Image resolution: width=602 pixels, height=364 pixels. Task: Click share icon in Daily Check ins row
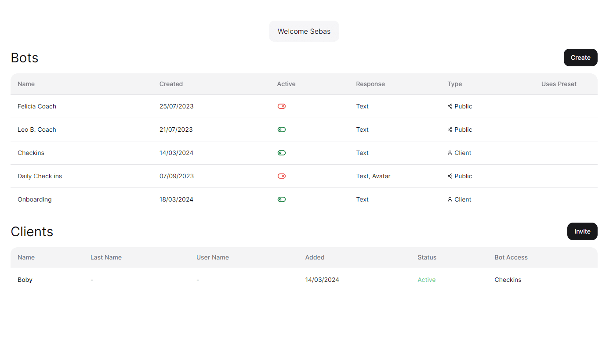click(450, 176)
